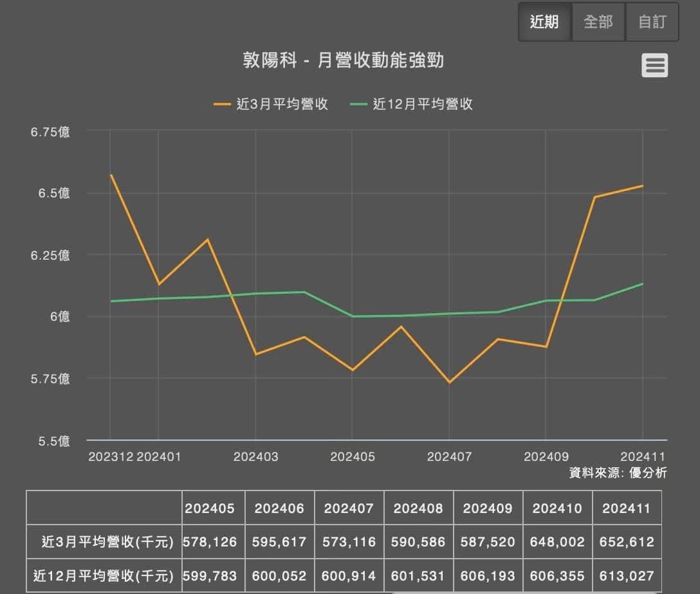Click row label 近3月平均營收(千元)
This screenshot has height=594, width=700.
(x=107, y=542)
